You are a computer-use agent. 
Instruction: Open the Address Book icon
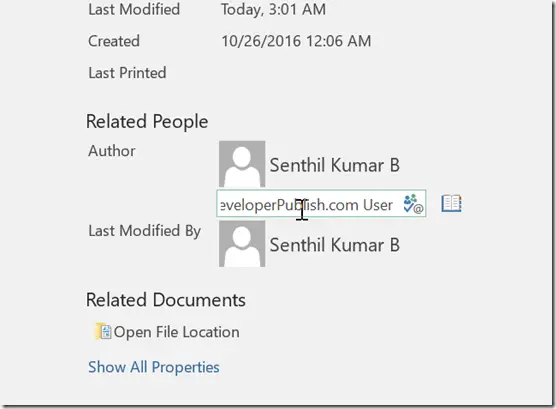click(451, 204)
